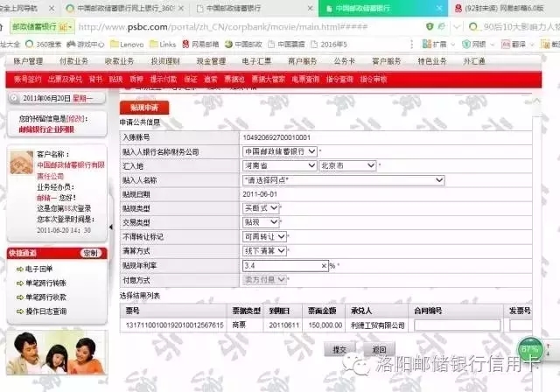Select 指令审核 in the red submenu
The width and height of the screenshot is (560, 392).
374,80
